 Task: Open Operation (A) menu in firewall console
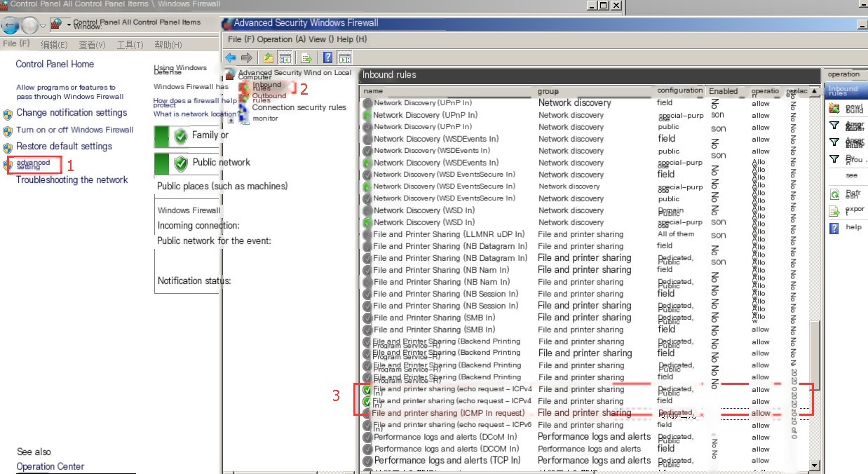click(x=281, y=39)
